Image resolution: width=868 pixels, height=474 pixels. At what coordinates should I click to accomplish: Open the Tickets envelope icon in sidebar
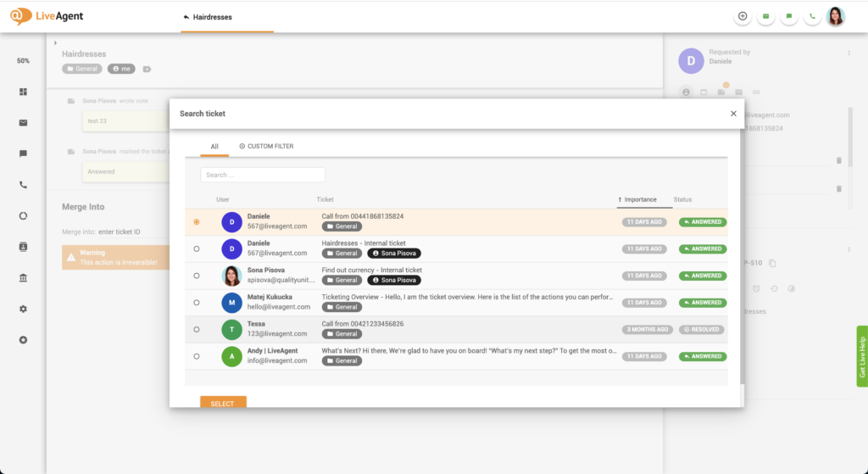[x=23, y=123]
